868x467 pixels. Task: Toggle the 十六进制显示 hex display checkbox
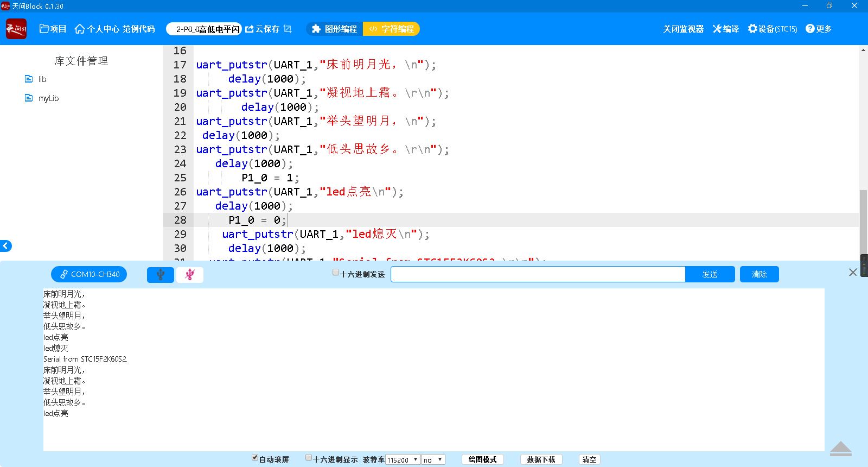[x=309, y=458]
